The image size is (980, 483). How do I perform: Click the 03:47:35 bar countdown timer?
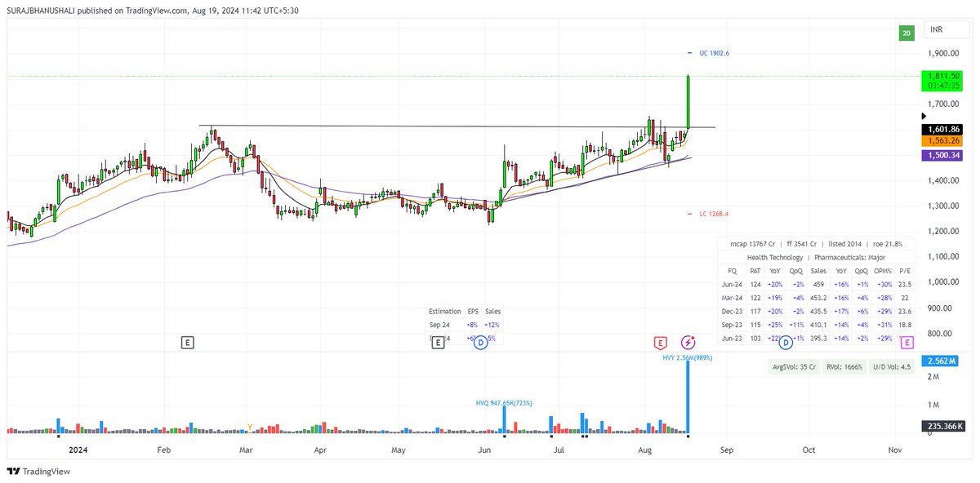tap(943, 85)
